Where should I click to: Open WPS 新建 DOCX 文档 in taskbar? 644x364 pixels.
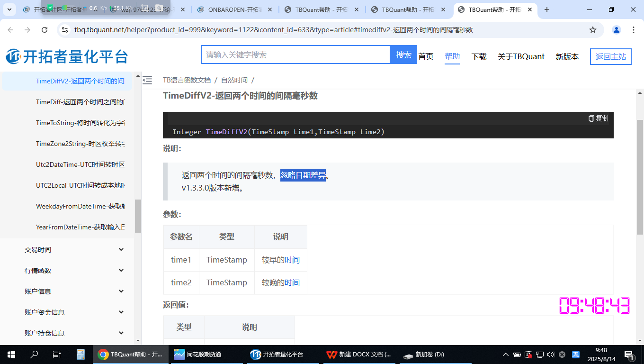[359, 354]
